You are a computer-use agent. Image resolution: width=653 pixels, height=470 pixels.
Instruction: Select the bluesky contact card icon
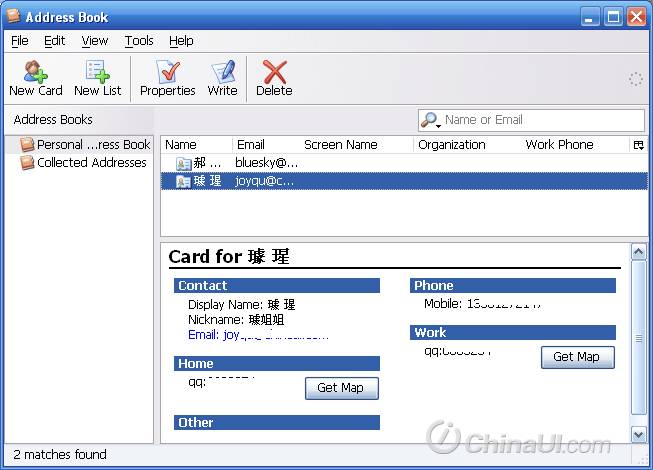tap(183, 163)
